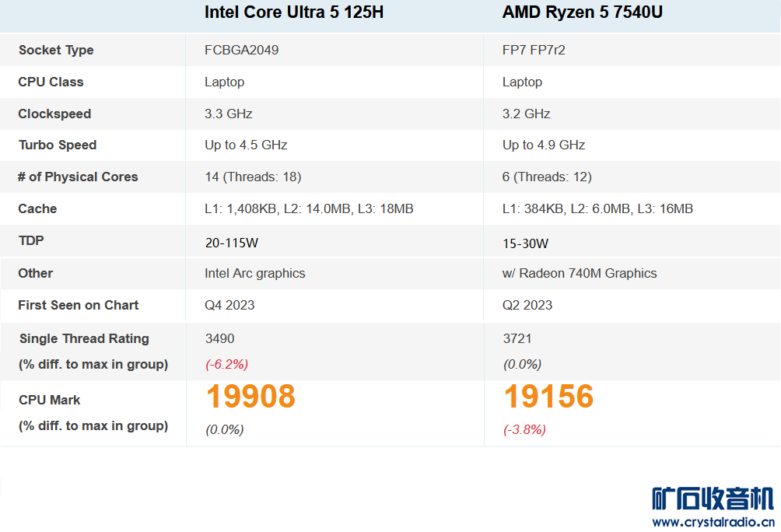
Task: Click the AMD Ryzen 5 7540U header
Action: (x=583, y=12)
